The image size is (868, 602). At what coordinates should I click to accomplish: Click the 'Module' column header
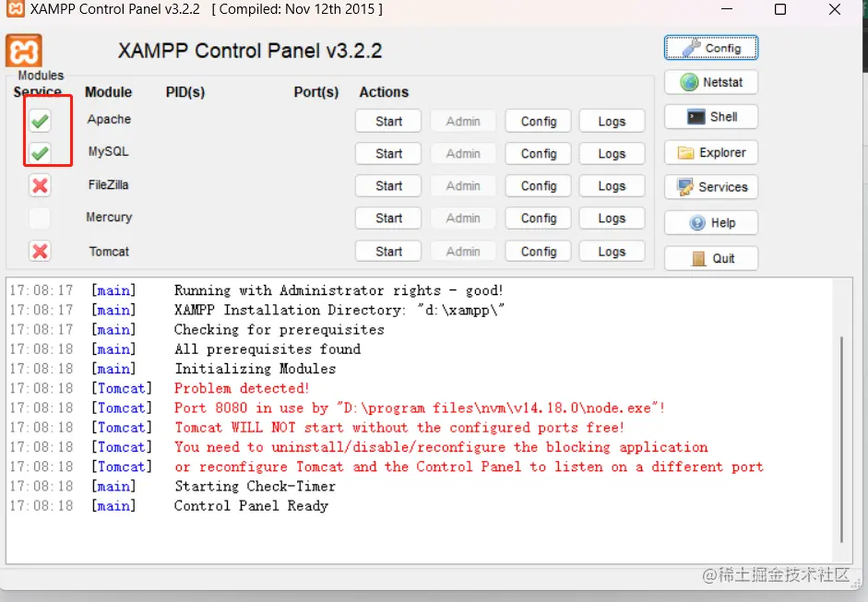pos(109,92)
